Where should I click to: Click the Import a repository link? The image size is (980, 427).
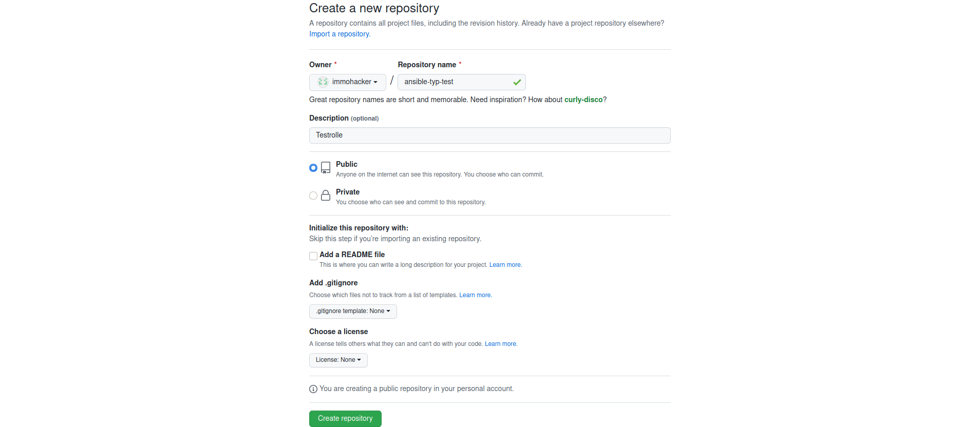338,34
